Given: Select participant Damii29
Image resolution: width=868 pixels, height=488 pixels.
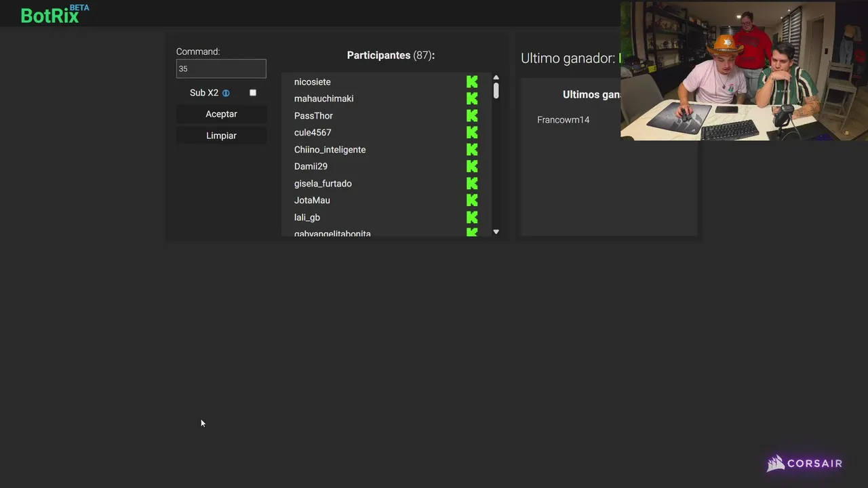Looking at the screenshot, I should 311,167.
